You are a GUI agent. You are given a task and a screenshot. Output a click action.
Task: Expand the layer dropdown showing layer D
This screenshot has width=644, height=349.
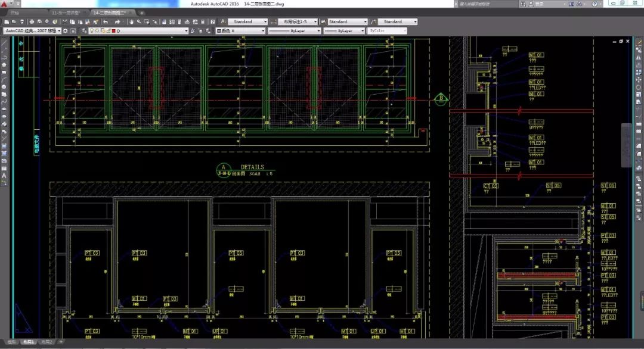click(186, 30)
